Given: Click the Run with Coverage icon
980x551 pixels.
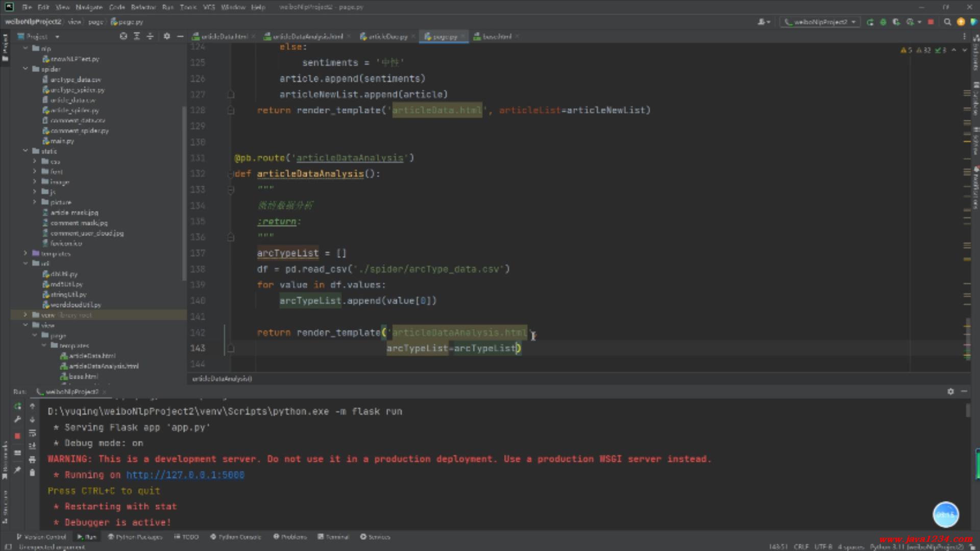Looking at the screenshot, I should tap(896, 22).
